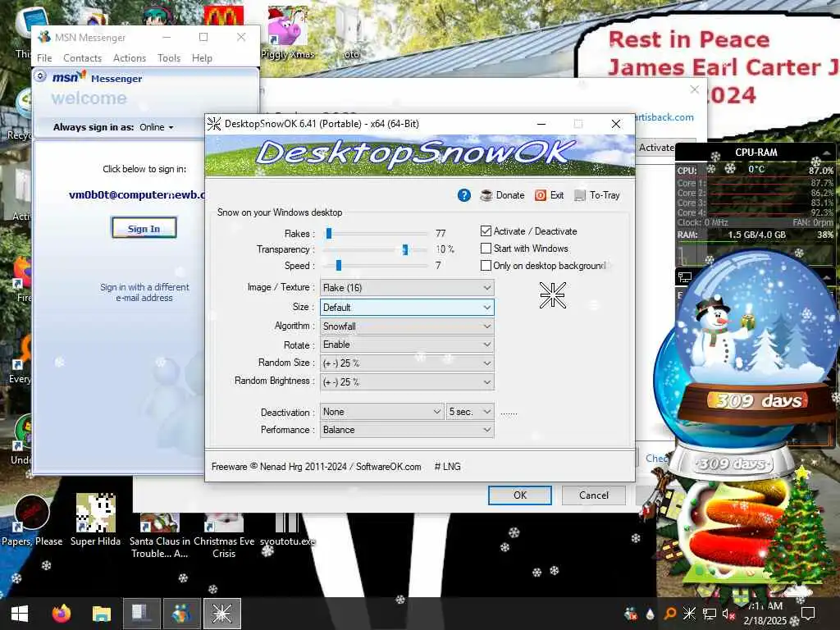This screenshot has height=630, width=840.
Task: Enable Only on desktop background checkbox
Action: [486, 266]
